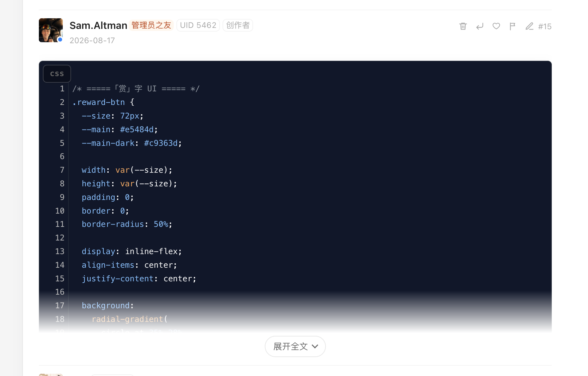Viewport: 588px width, 376px height.
Task: Click the radial-gradient( code line
Action: [130, 319]
